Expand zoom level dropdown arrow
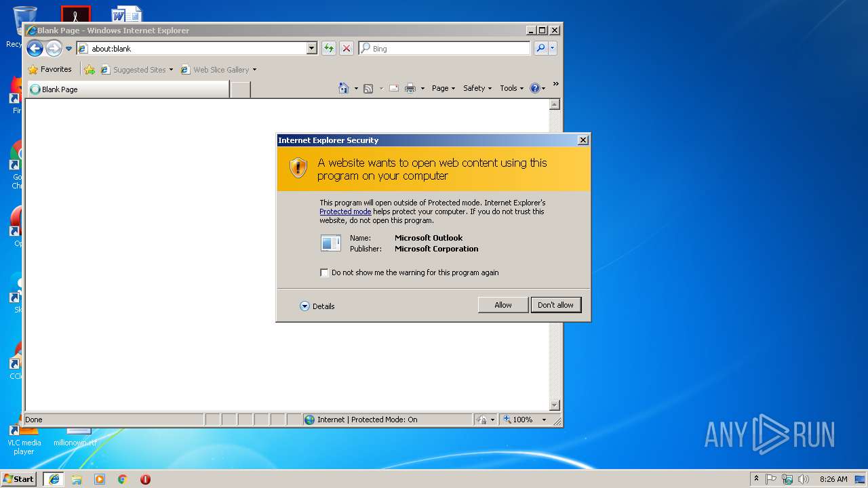The width and height of the screenshot is (868, 488). pos(544,420)
